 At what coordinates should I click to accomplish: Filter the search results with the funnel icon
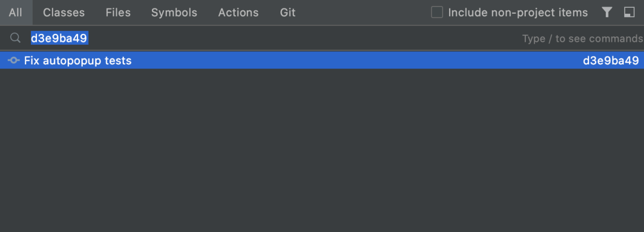click(606, 13)
